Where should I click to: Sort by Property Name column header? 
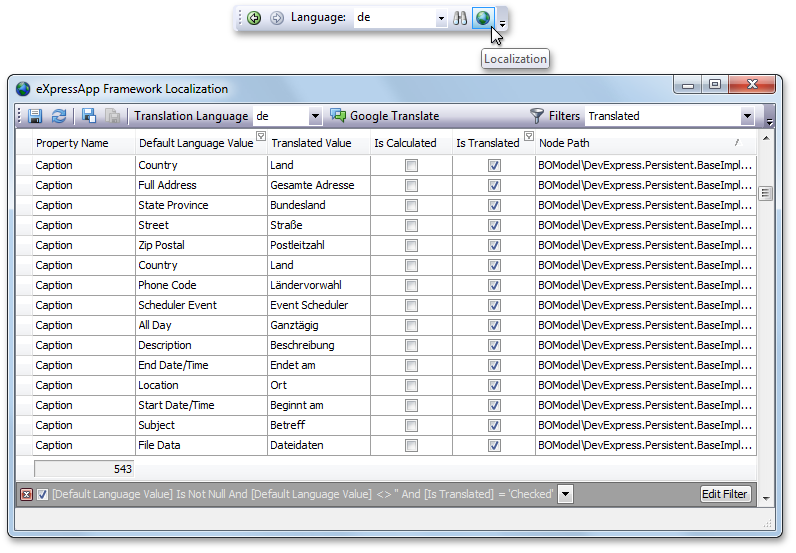pos(84,143)
